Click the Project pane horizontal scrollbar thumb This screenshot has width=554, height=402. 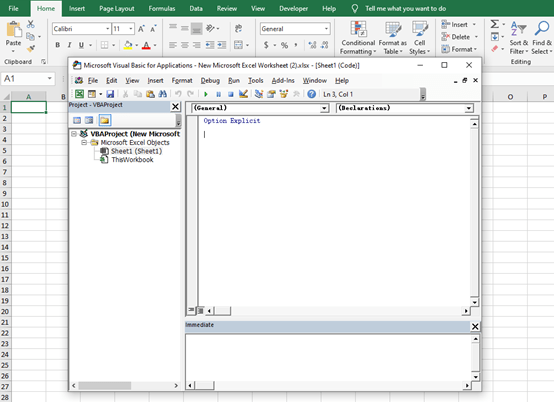105,385
